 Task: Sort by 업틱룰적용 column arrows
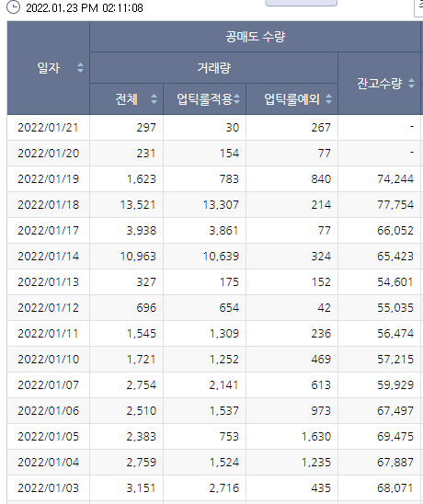point(237,98)
